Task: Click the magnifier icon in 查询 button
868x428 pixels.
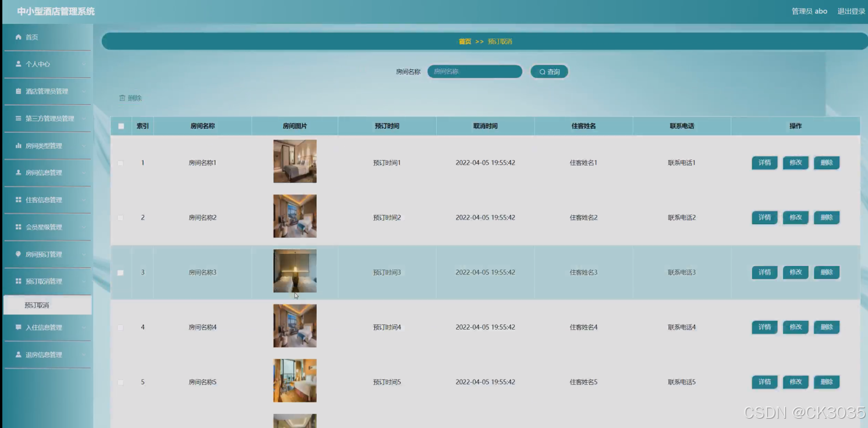Action: pyautogui.click(x=542, y=72)
